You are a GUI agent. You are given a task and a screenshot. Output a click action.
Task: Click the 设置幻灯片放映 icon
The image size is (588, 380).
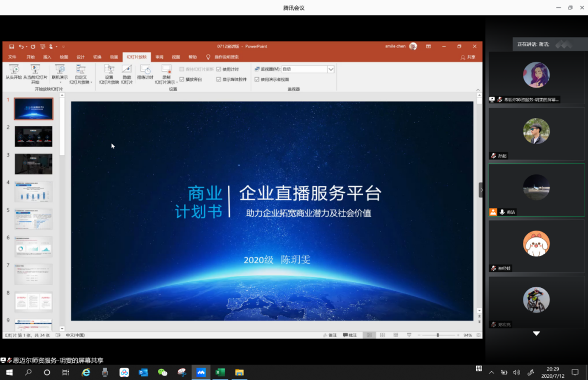(109, 70)
